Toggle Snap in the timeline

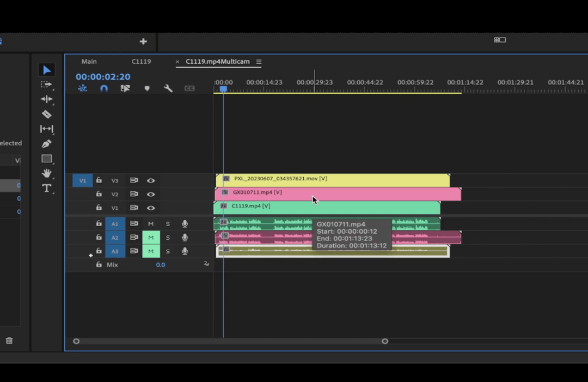point(105,88)
